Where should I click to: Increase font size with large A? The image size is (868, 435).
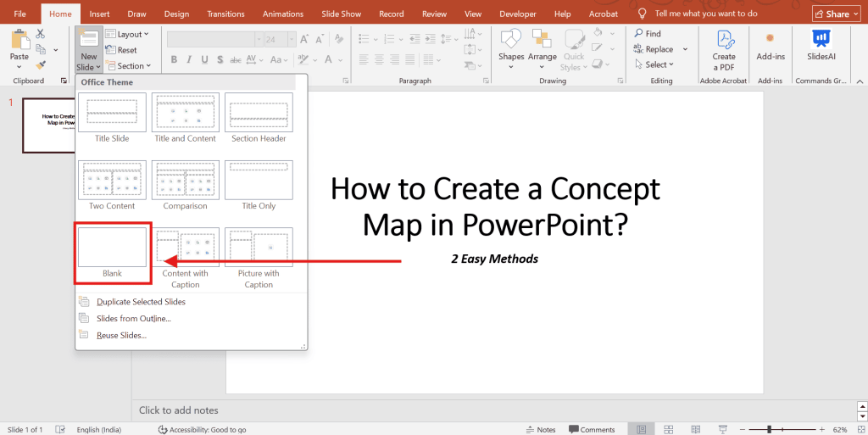(305, 39)
